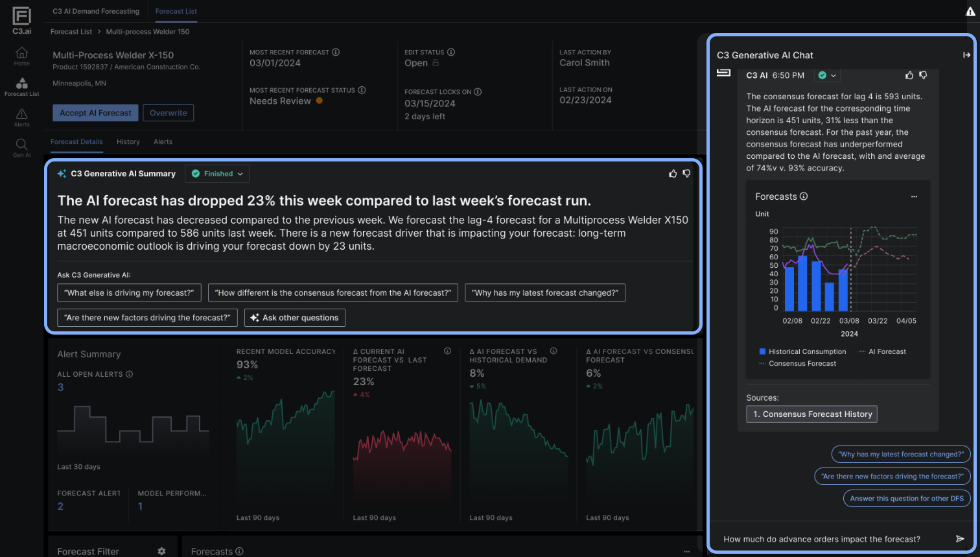The width and height of the screenshot is (980, 557).
Task: Switch to C3 AI Demand Forecasting tab
Action: coord(96,11)
